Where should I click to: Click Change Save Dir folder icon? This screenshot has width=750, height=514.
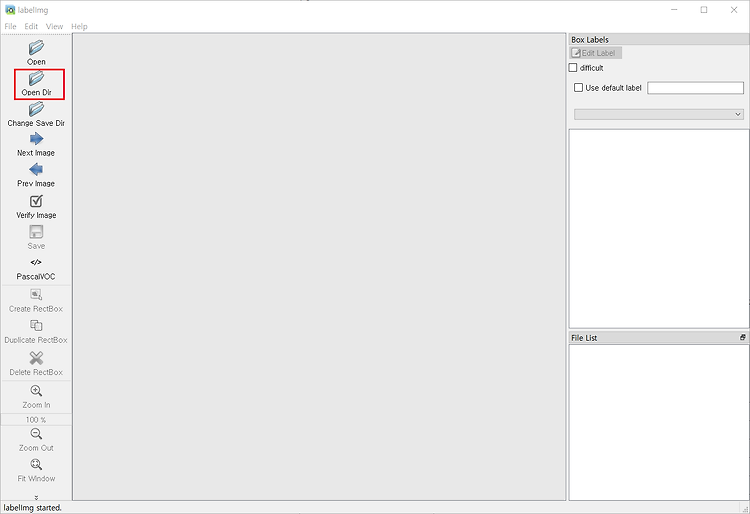36,109
